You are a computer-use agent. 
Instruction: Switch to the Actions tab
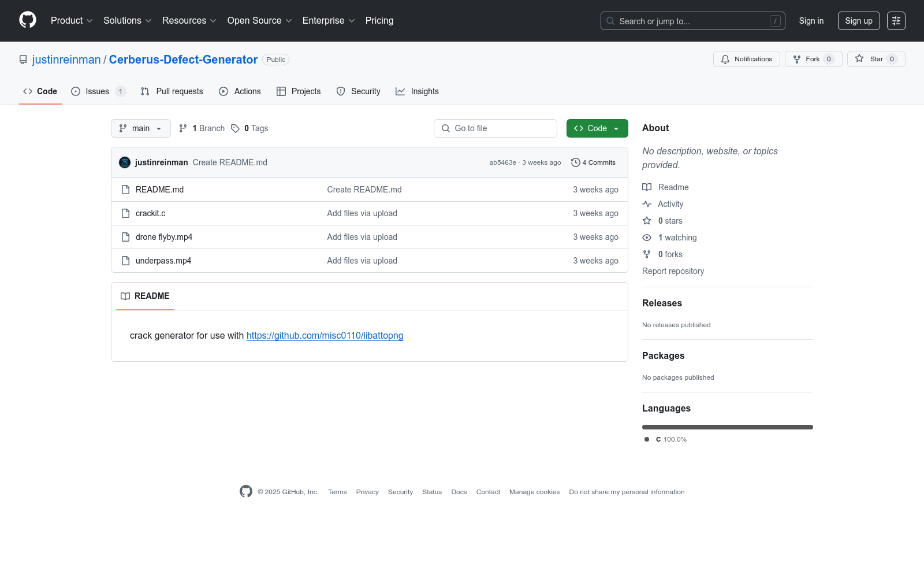point(240,91)
